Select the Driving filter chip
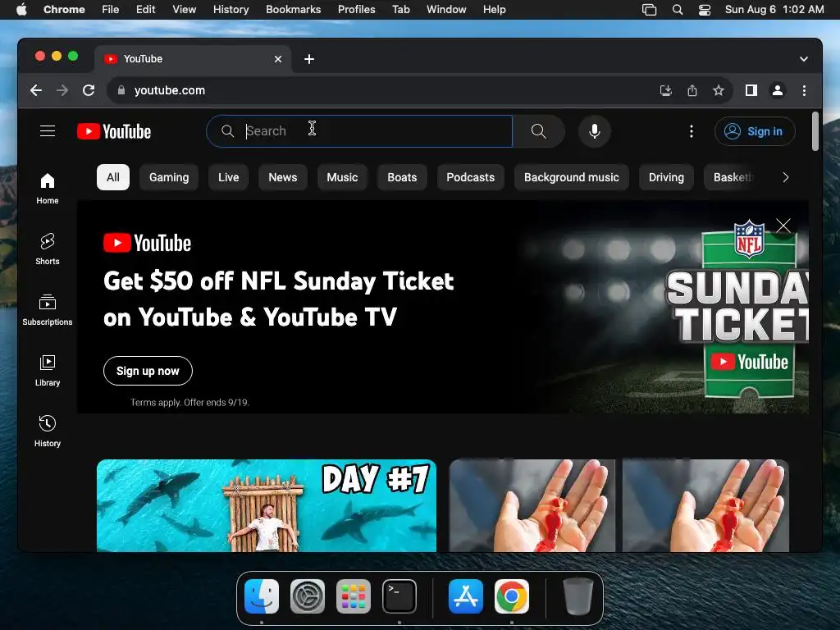The image size is (840, 630). (666, 177)
